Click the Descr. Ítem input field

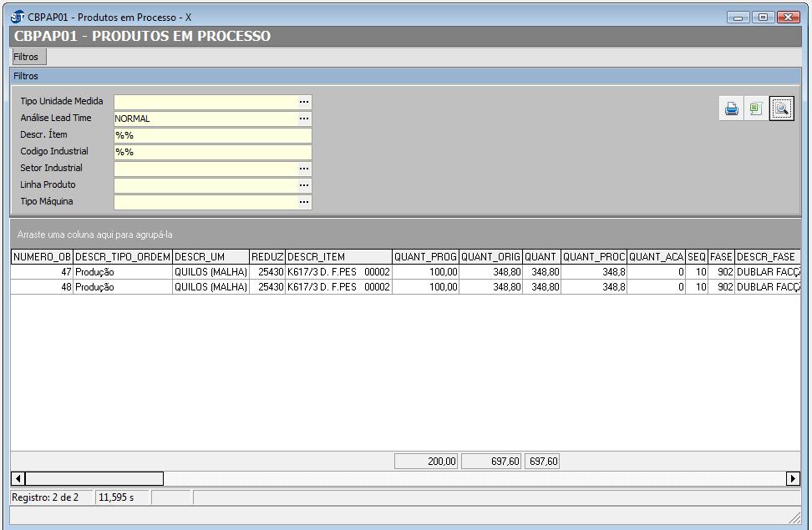point(212,135)
